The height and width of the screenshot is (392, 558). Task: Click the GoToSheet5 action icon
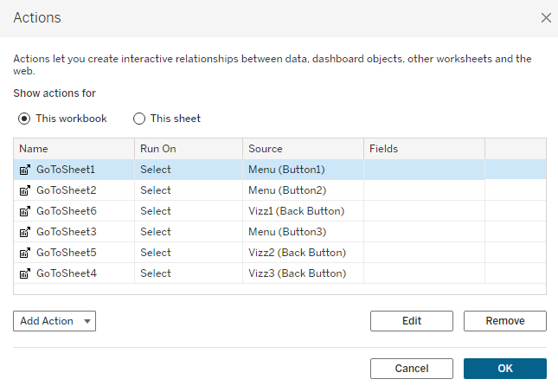click(x=24, y=253)
